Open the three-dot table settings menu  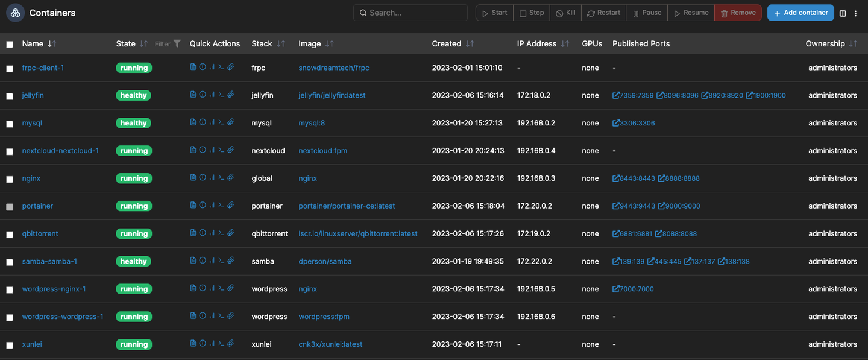coord(855,13)
